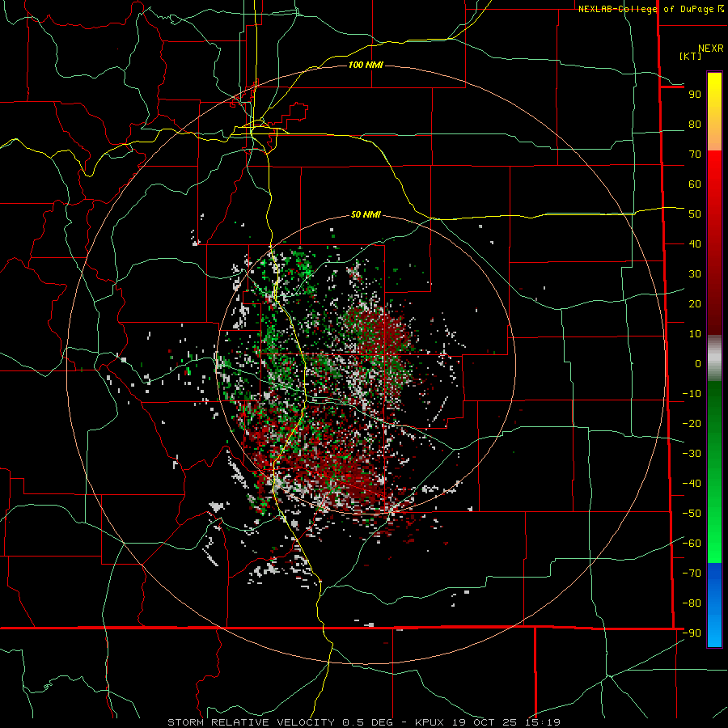The height and width of the screenshot is (728, 728).
Task: Click the NEXR label above color bar
Action: click(711, 49)
